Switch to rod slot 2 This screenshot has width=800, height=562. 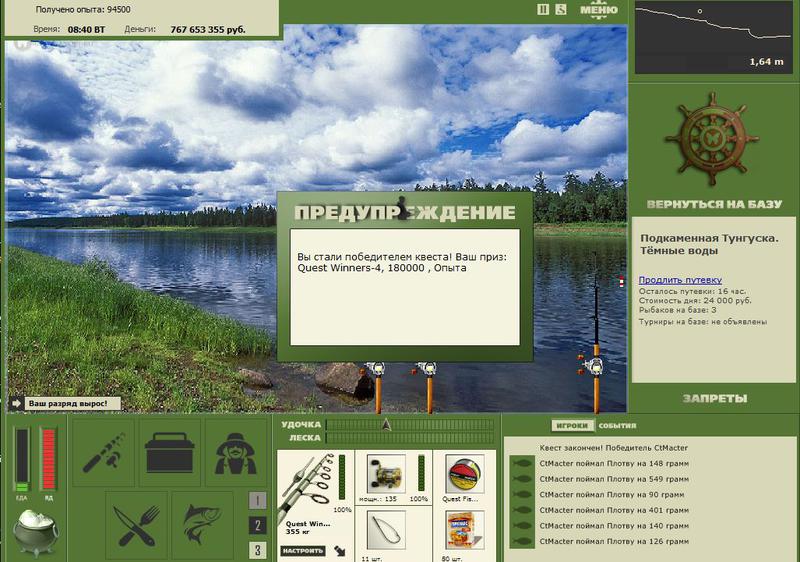(x=257, y=525)
